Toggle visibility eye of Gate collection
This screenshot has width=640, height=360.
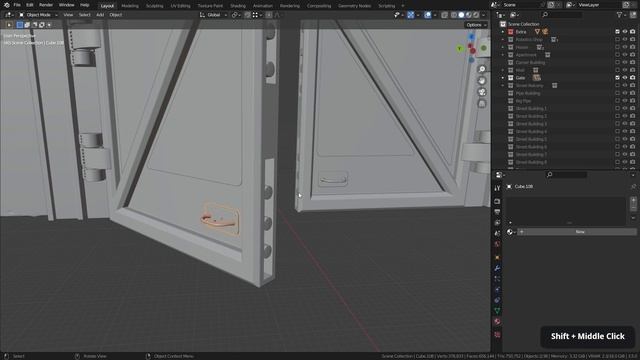click(x=624, y=78)
